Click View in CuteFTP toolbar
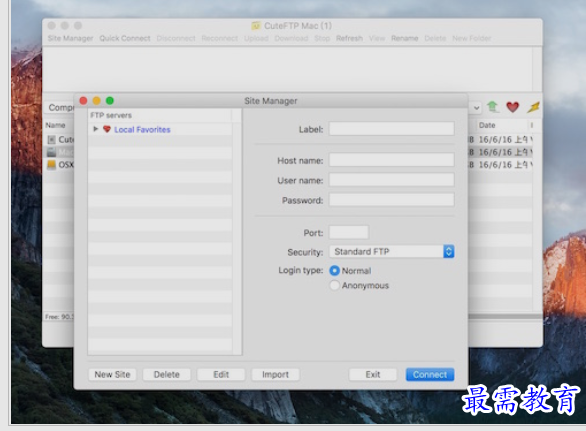 (x=377, y=38)
